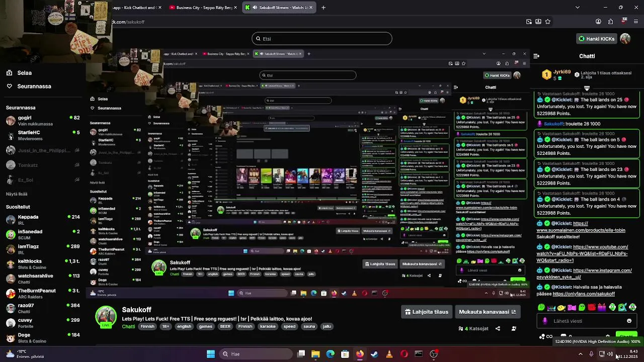Open the Firefox hamburger application menu

point(636,22)
